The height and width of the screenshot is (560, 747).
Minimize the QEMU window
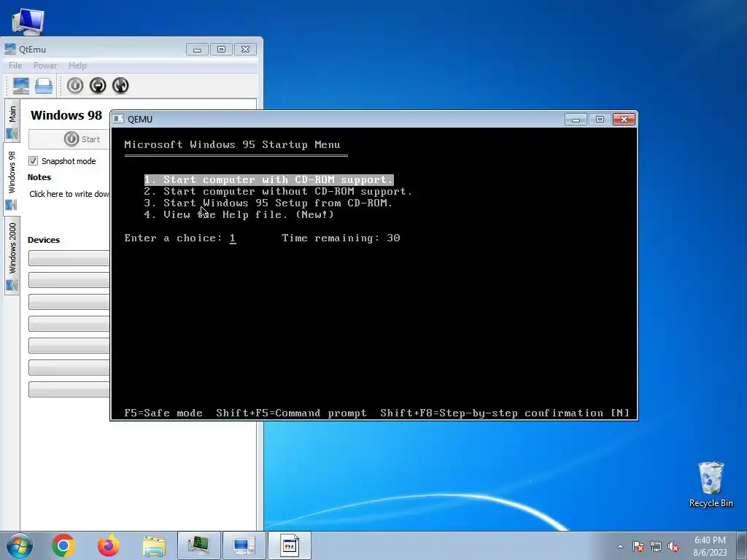576,119
